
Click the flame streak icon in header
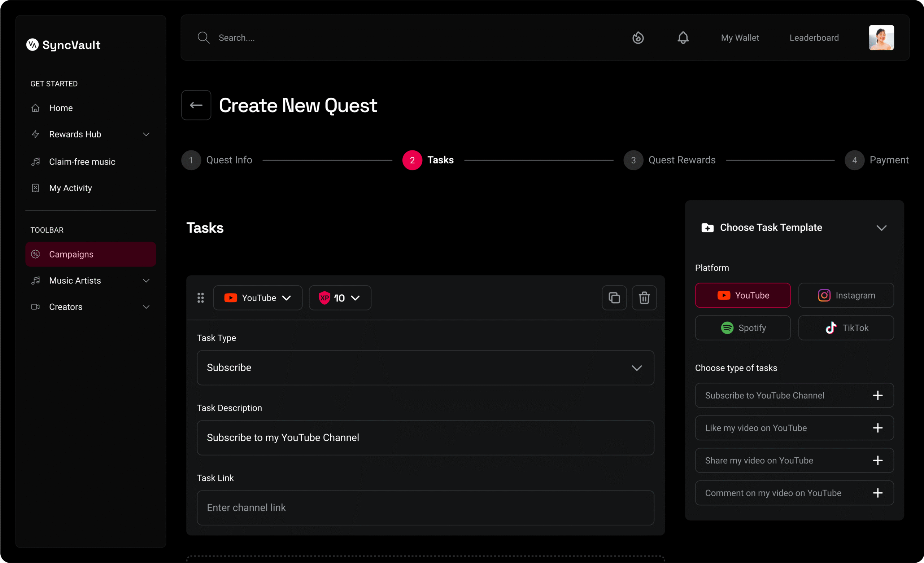pos(638,38)
